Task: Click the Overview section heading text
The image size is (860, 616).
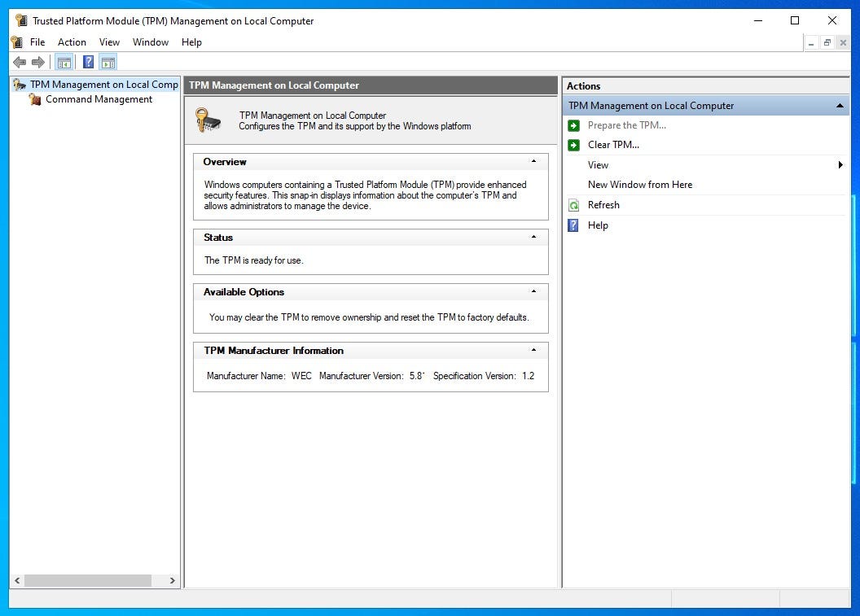Action: point(225,162)
